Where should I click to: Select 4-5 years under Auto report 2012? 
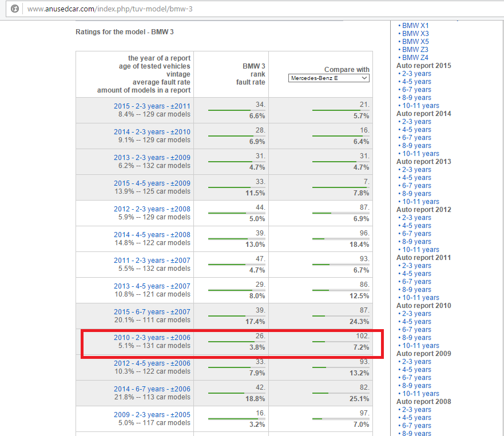tap(416, 226)
